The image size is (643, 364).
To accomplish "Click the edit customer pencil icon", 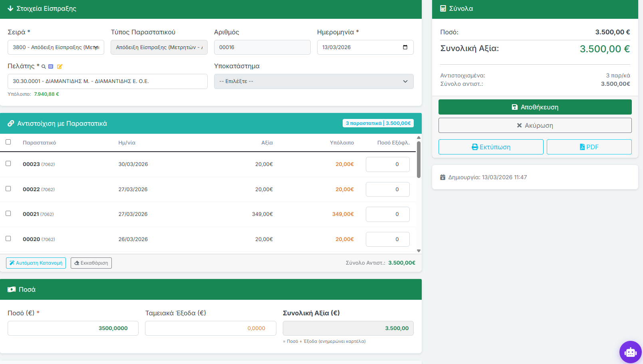I will [x=60, y=67].
